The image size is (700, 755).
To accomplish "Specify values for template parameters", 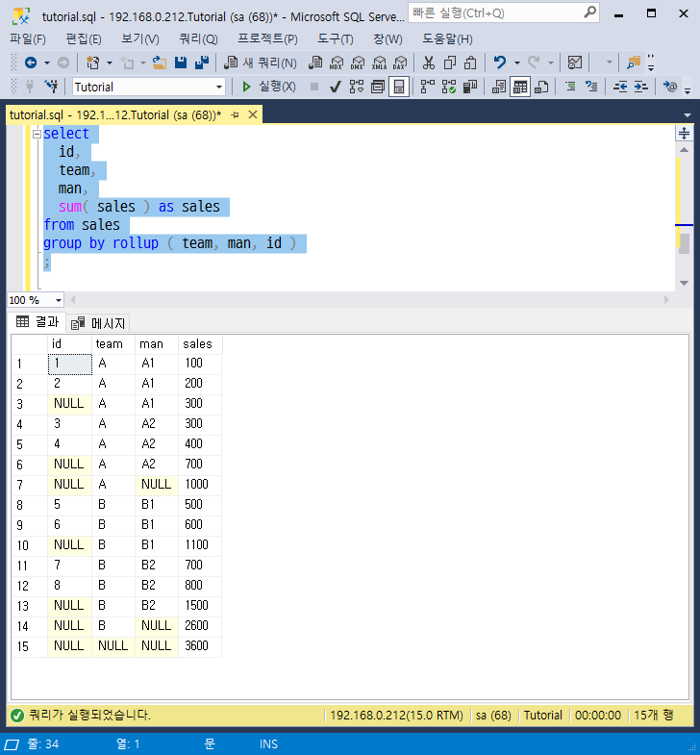I will [x=670, y=87].
